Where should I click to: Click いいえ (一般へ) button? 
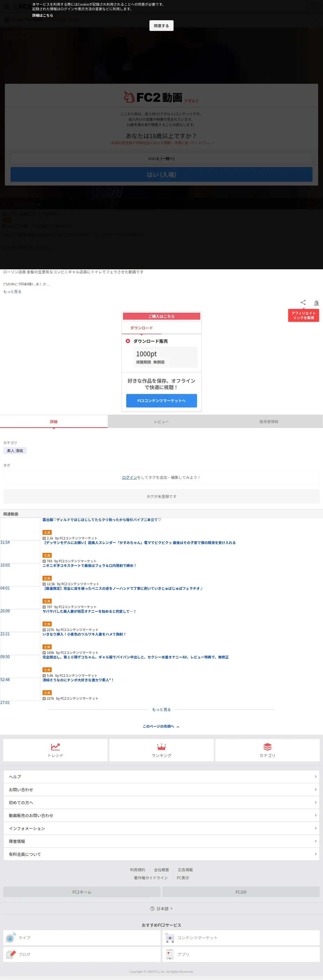pyautogui.click(x=161, y=159)
